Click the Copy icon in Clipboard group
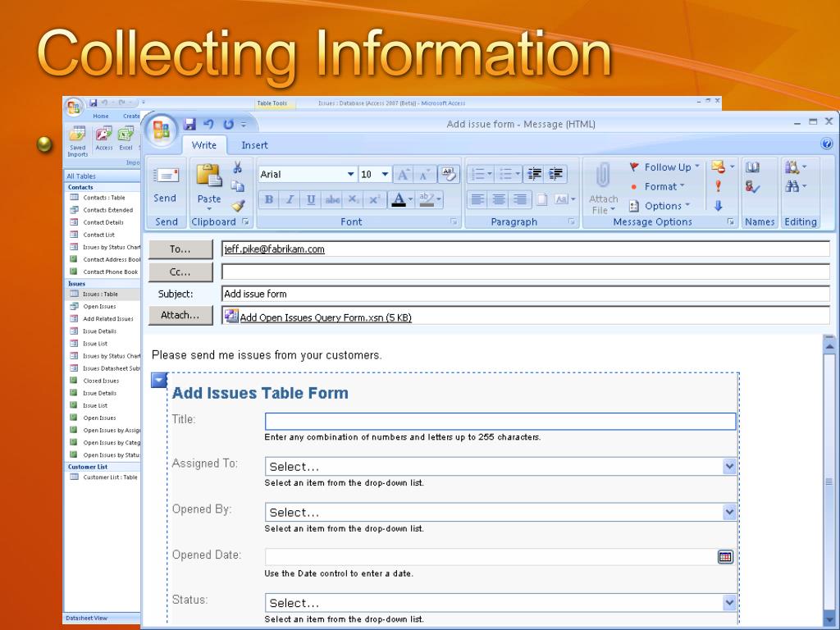840x630 pixels. pos(237,186)
